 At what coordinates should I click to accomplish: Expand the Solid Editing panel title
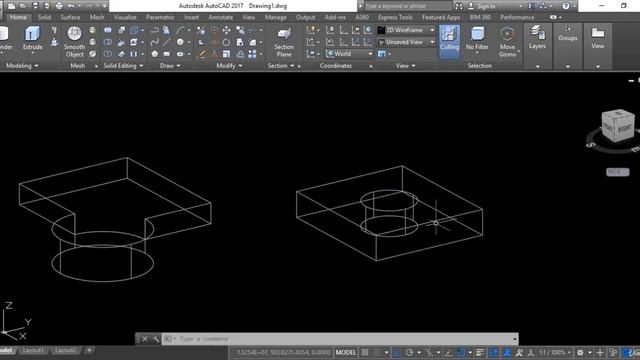[x=123, y=66]
